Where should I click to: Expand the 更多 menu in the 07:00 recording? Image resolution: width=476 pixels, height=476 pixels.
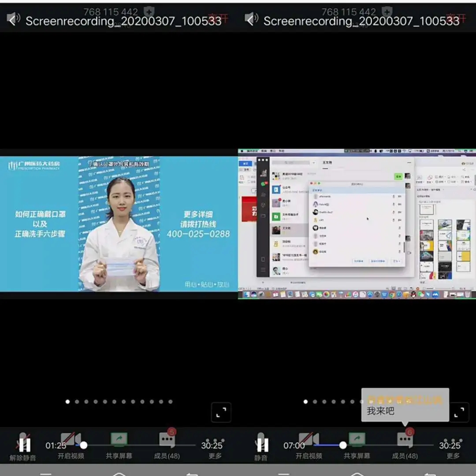(453, 441)
